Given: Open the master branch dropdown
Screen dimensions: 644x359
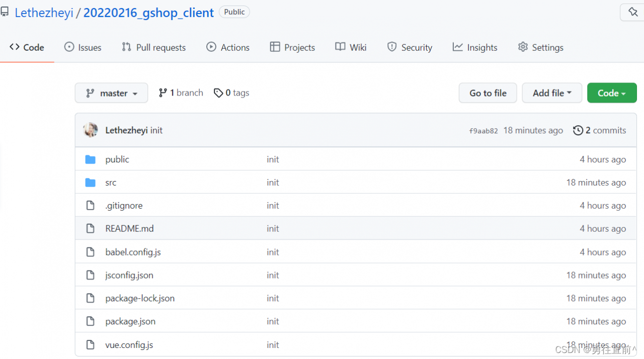Looking at the screenshot, I should point(111,93).
